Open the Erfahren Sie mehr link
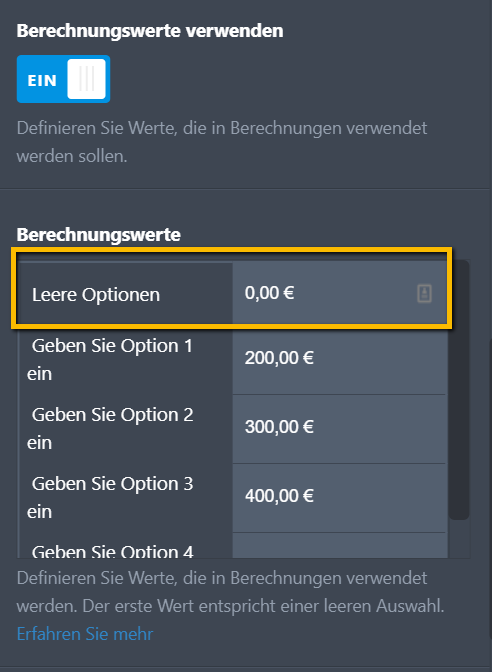This screenshot has height=672, width=492. coord(85,634)
